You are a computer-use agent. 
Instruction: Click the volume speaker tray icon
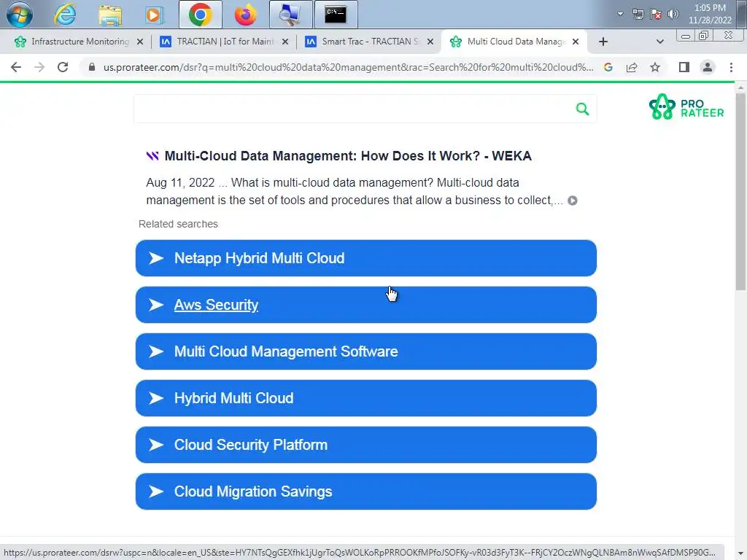pos(673,14)
